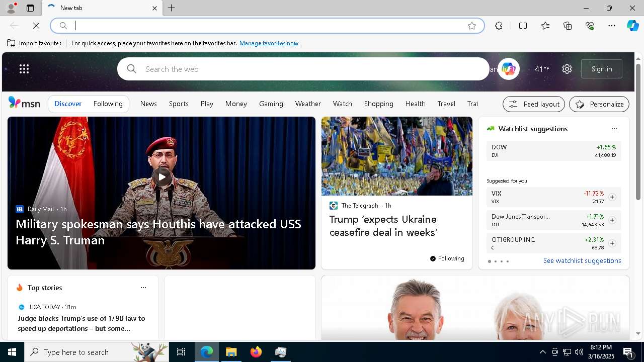The image size is (644, 362).
Task: Open the browser profile icon
Action: (x=11, y=8)
